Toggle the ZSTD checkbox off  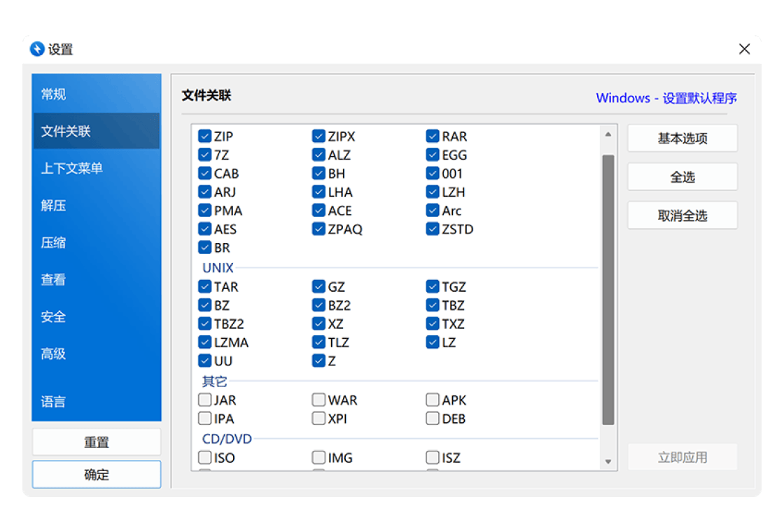pos(433,230)
